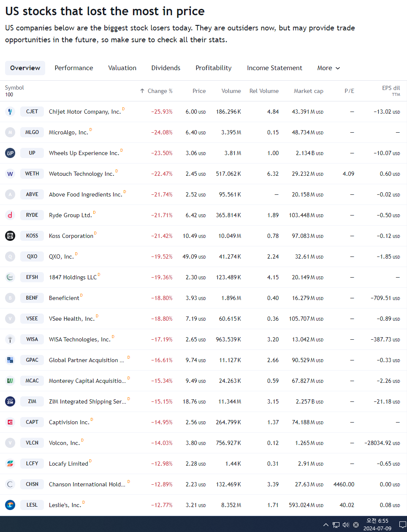
Task: Click the Wheels Up UP logo icon
Action: click(10, 153)
